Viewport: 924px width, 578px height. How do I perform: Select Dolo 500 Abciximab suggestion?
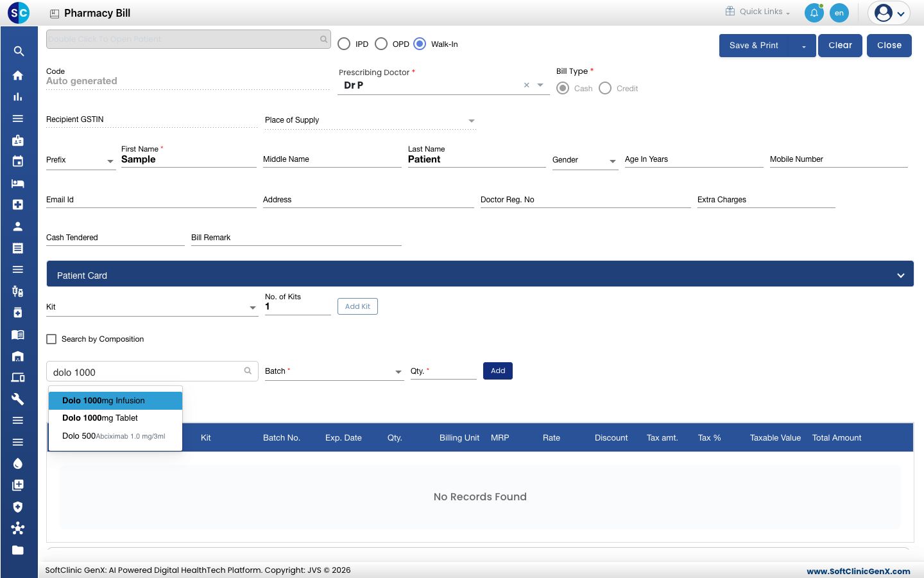(x=116, y=436)
